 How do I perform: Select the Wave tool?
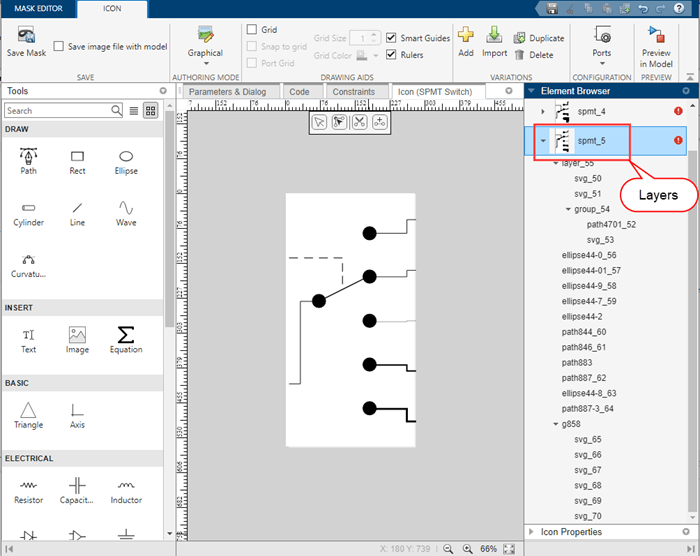(126, 214)
